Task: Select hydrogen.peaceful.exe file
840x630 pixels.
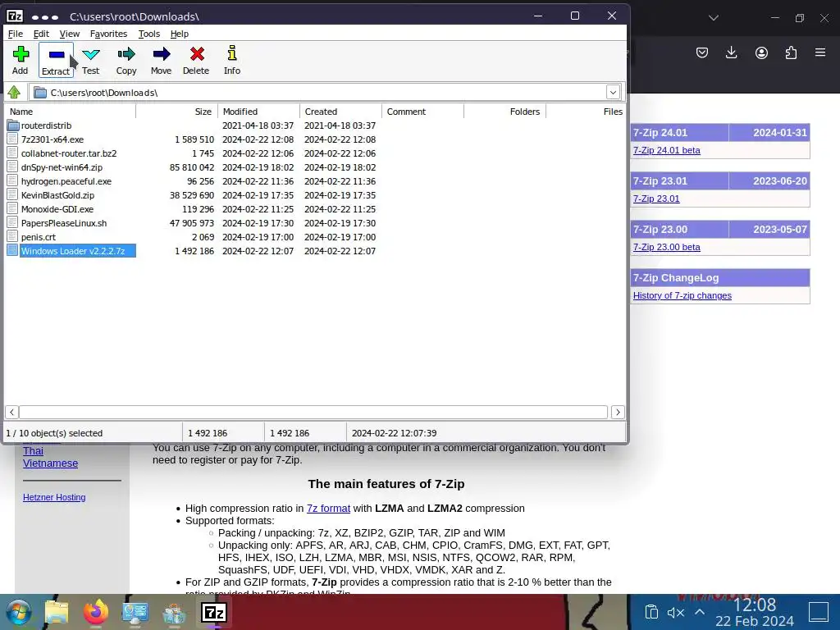Action: coord(66,181)
